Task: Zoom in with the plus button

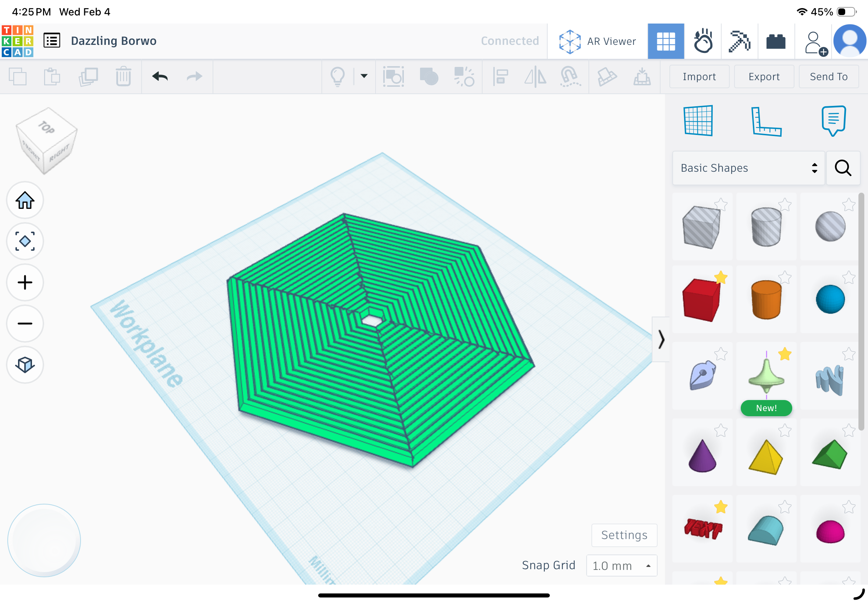Action: click(25, 282)
